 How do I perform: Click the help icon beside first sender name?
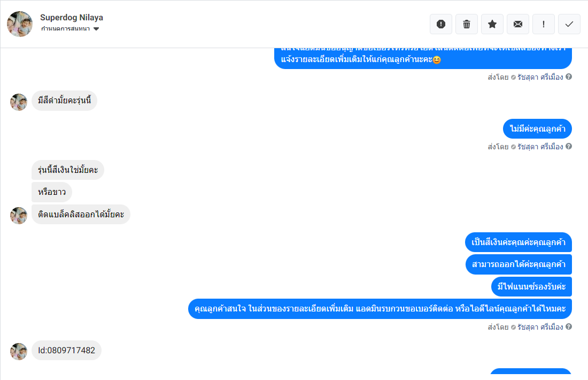(x=569, y=77)
